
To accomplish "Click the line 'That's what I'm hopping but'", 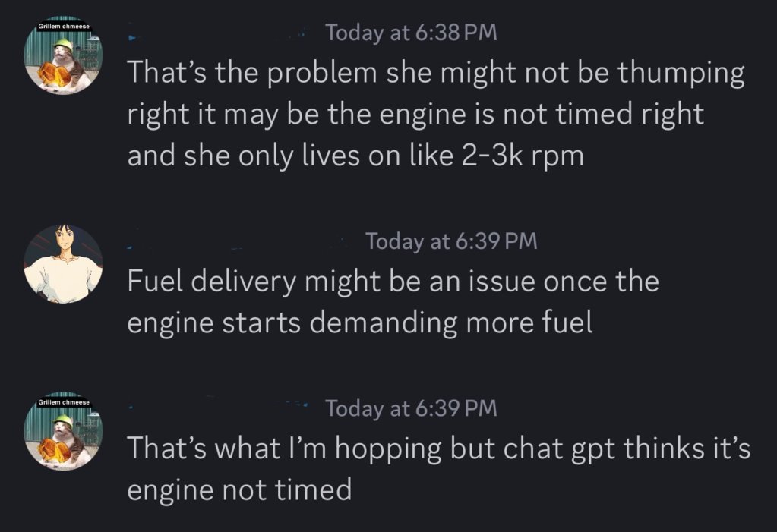I will click(x=439, y=449).
